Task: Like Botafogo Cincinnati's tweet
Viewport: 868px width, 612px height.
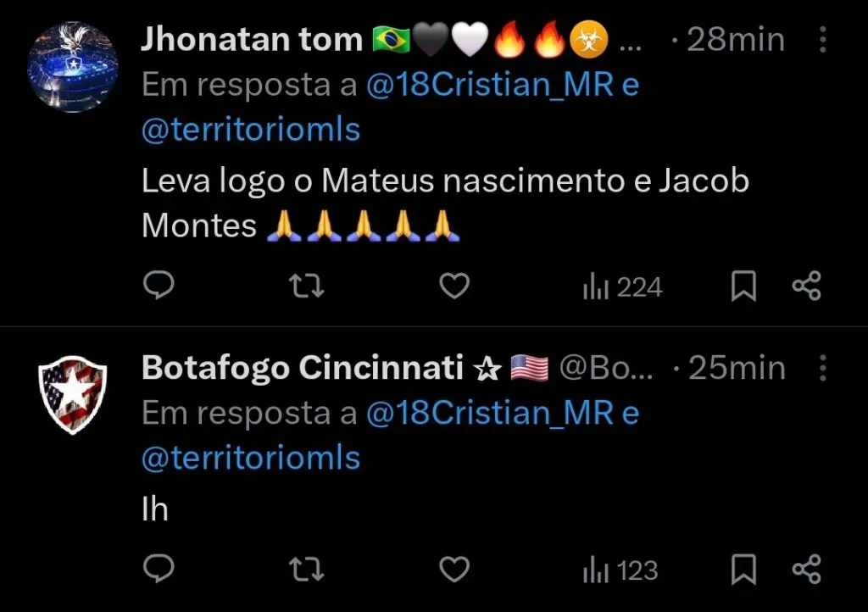Action: pos(455,570)
